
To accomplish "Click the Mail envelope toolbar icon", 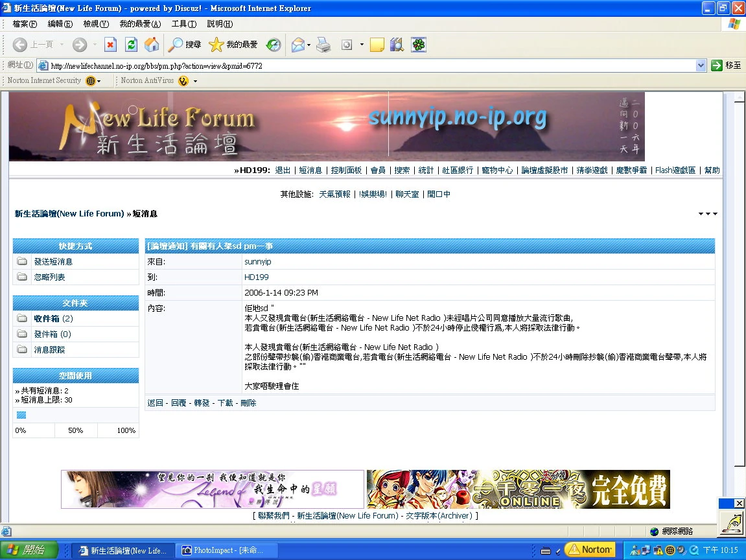I will (x=298, y=45).
